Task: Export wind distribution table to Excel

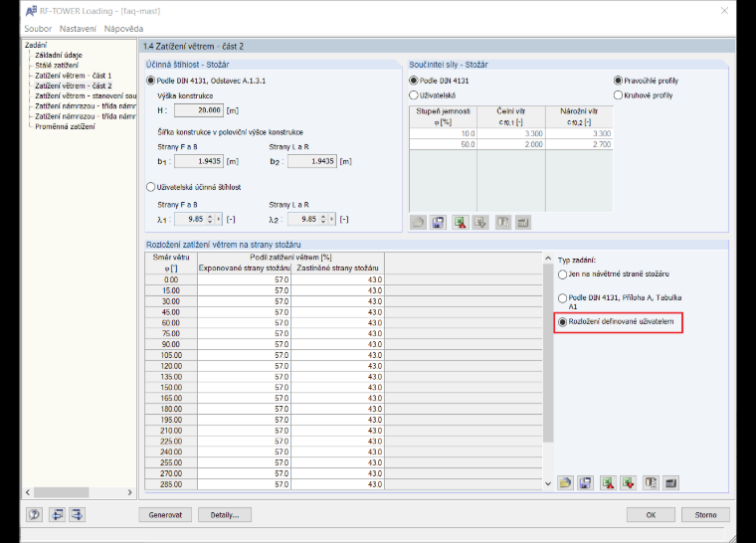Action: click(x=608, y=482)
